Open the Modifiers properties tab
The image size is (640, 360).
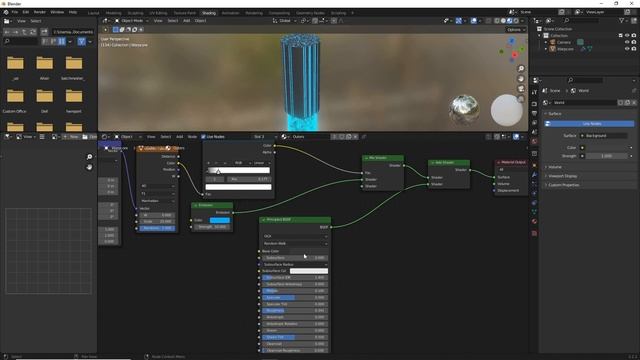coord(534,174)
